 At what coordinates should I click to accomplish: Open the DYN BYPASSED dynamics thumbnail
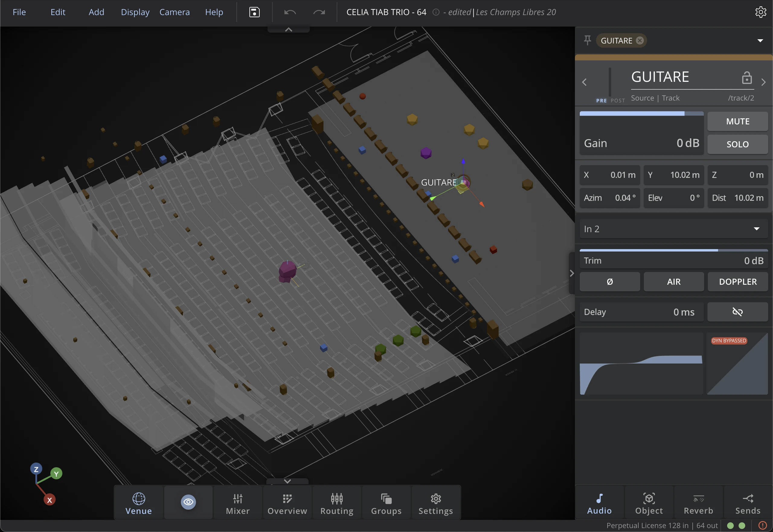click(737, 363)
